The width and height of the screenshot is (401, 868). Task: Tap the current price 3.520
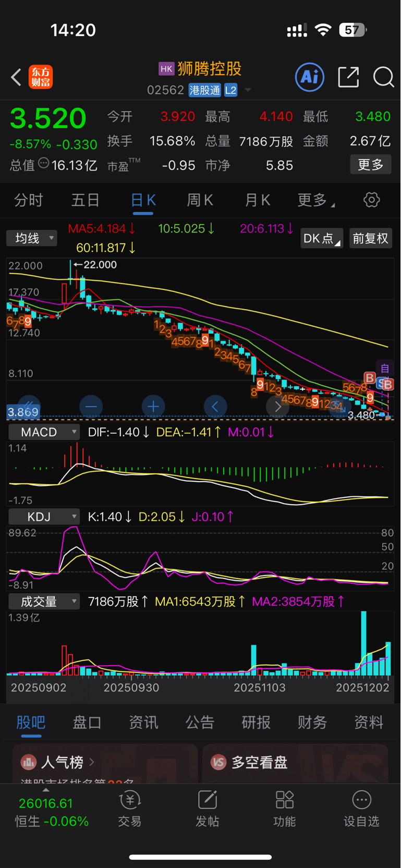click(48, 118)
